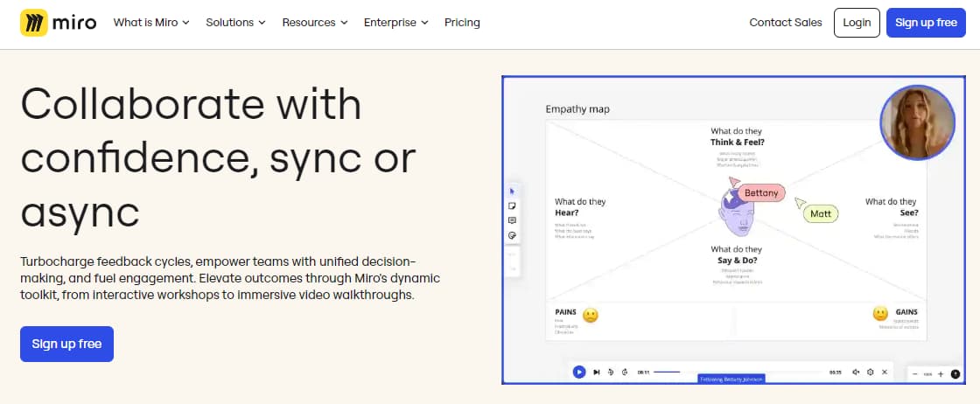Rewind the recording a few seconds
980x404 pixels.
(611, 373)
